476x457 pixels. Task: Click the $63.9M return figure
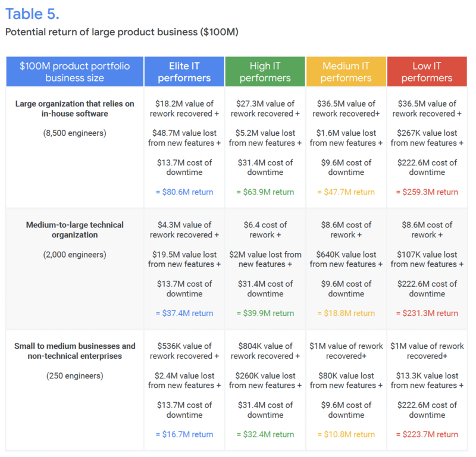point(265,192)
